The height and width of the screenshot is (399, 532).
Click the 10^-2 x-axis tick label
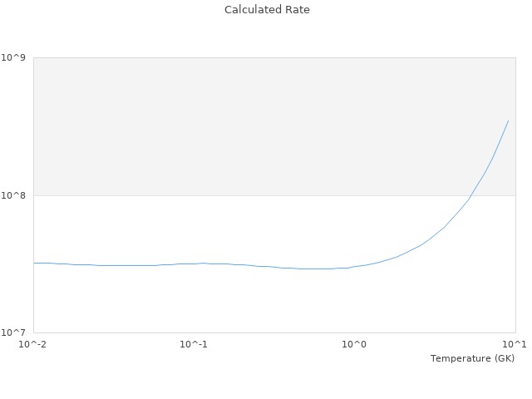33,344
